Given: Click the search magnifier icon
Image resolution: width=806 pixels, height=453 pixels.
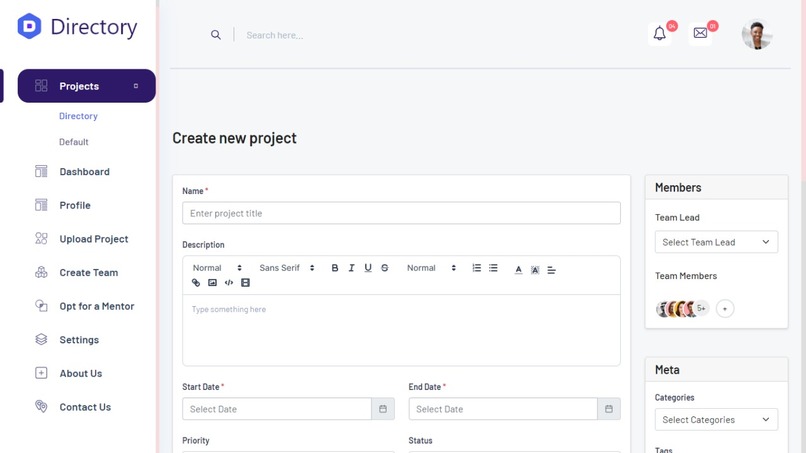Looking at the screenshot, I should [x=216, y=35].
